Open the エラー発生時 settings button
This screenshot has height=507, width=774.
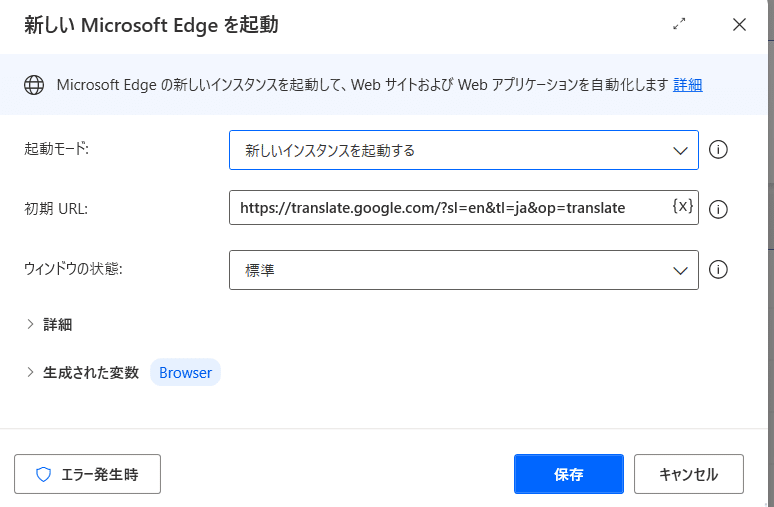(x=87, y=474)
